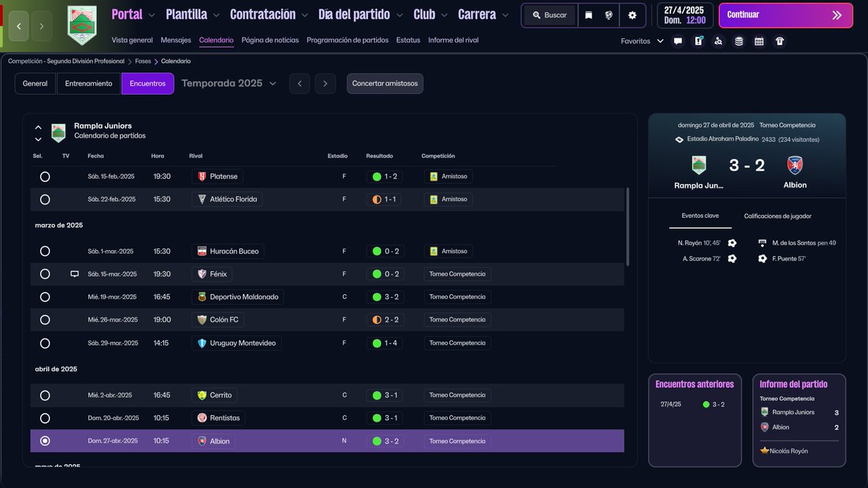Viewport: 868px width, 488px height.
Task: Click the Buscar search field
Action: 550,15
